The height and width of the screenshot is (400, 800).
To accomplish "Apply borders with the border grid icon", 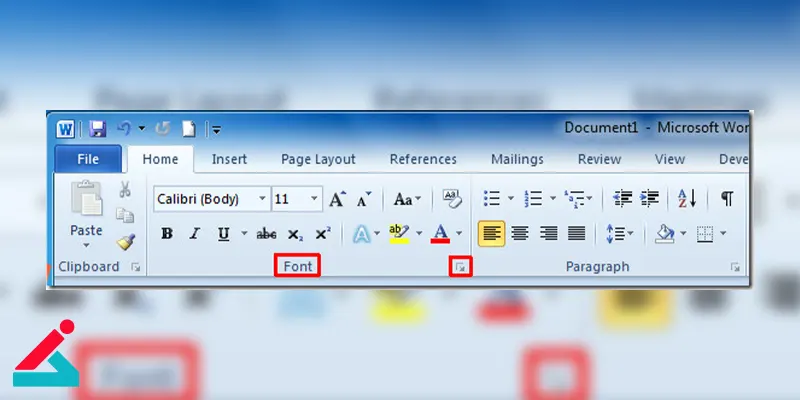I will pos(705,234).
